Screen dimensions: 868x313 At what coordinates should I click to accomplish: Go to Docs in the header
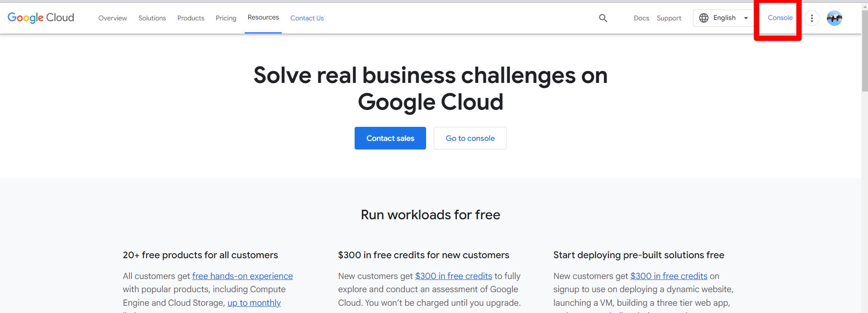641,18
